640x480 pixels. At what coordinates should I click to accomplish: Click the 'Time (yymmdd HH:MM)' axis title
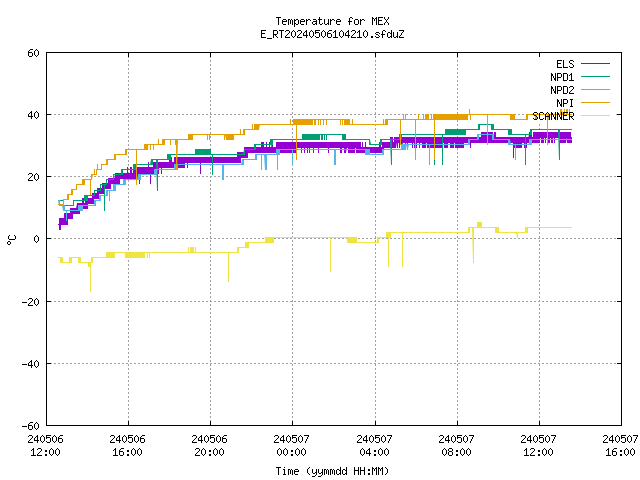[332, 471]
